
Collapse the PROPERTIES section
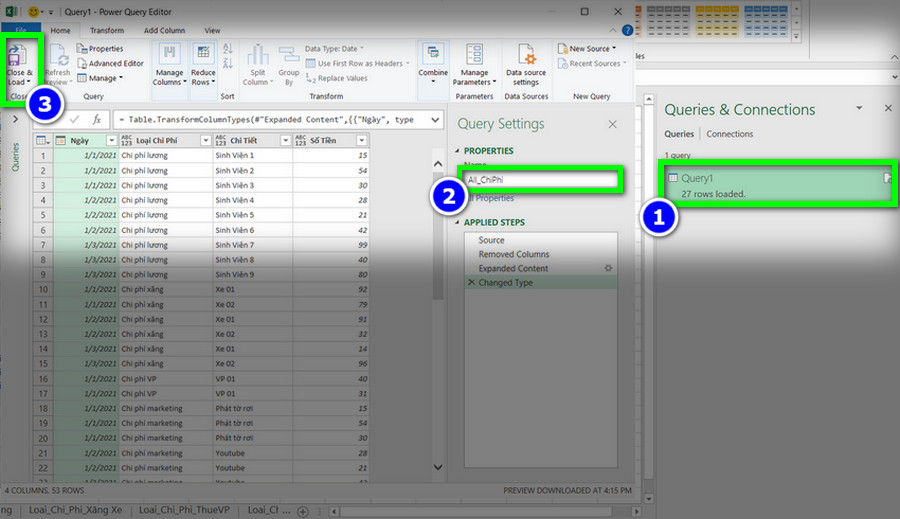[457, 151]
